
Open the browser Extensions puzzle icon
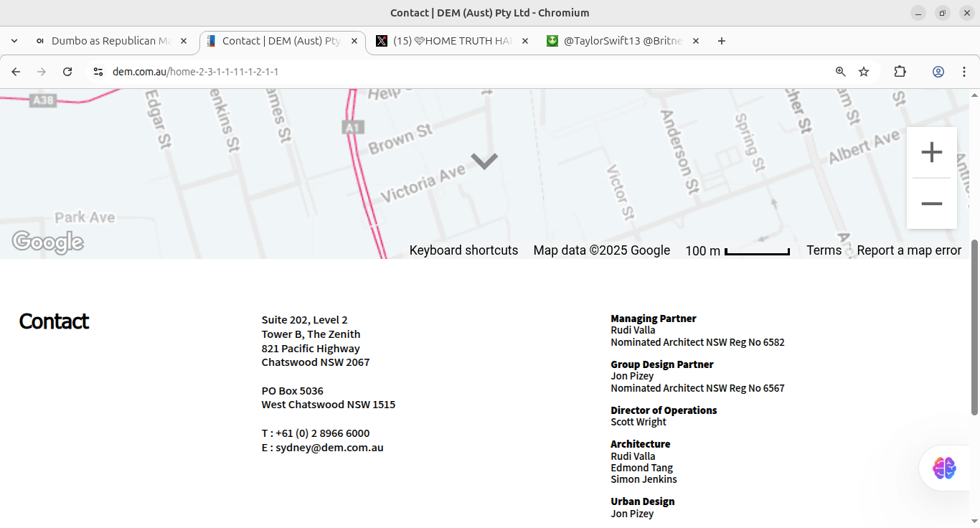pos(900,72)
